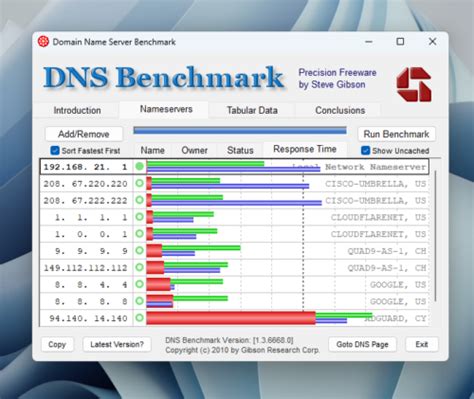
Task: Click status circle beside 1.1.1.1
Action: pos(140,217)
